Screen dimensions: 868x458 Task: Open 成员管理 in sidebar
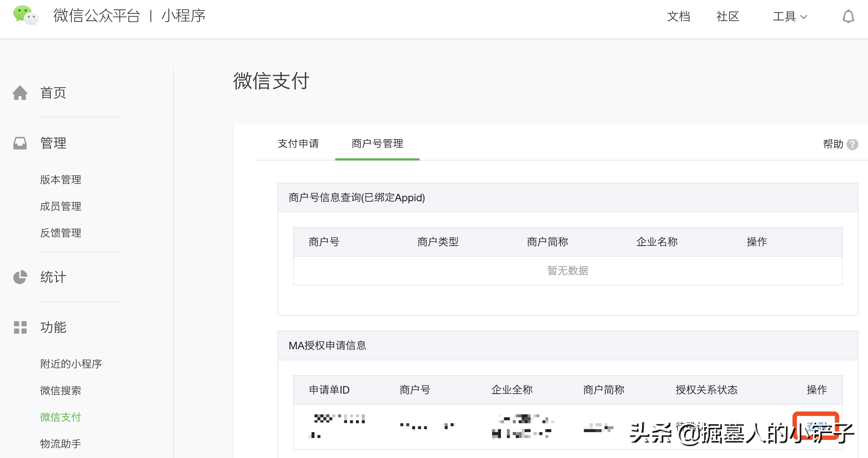coord(61,206)
